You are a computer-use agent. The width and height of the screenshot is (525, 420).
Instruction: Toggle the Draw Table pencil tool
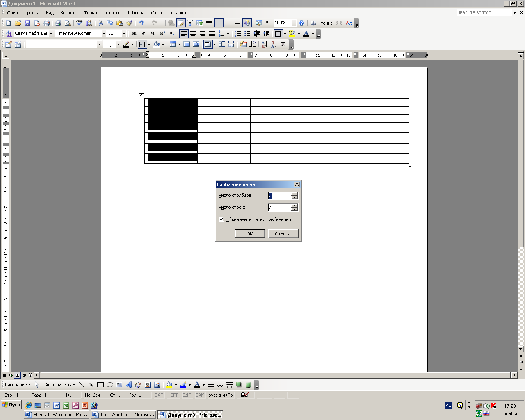point(8,44)
